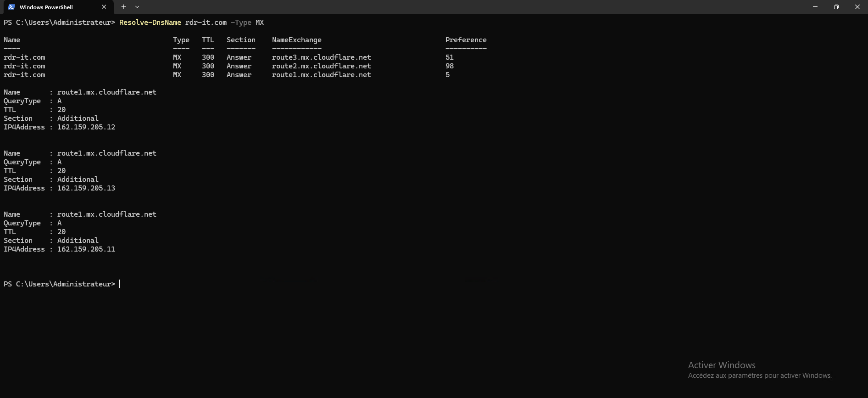
Task: Click the IP address 162.159.205.12
Action: point(86,127)
